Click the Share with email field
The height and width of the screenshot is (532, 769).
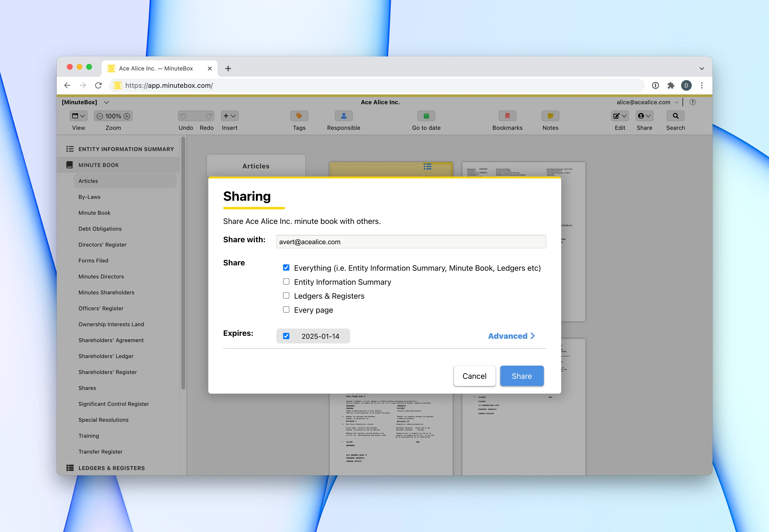411,242
